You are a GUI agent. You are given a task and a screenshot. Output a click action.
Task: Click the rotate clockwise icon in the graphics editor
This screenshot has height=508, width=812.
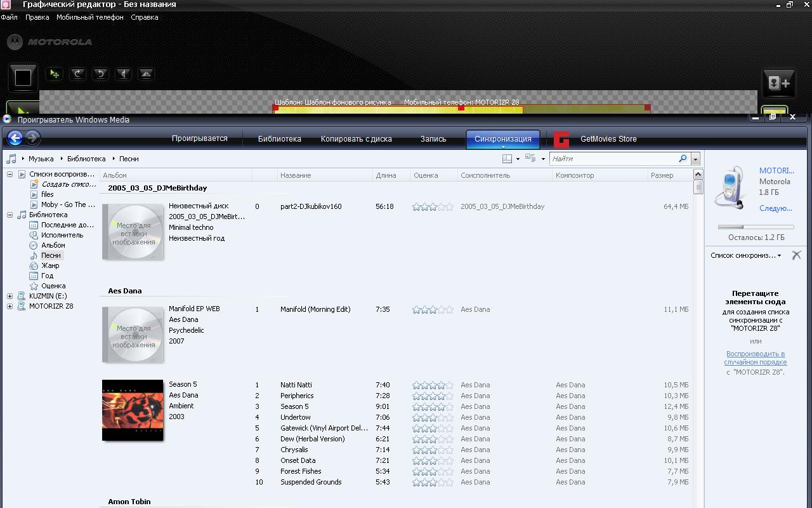[77, 74]
